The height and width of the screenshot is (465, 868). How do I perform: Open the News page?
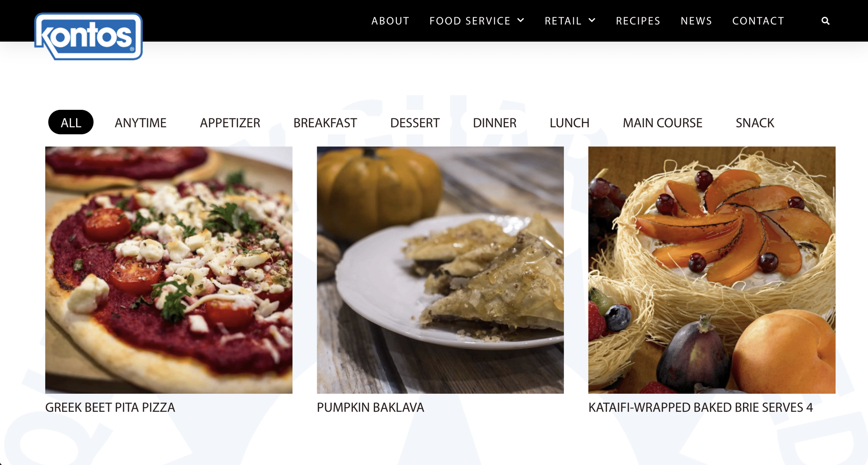click(x=696, y=21)
